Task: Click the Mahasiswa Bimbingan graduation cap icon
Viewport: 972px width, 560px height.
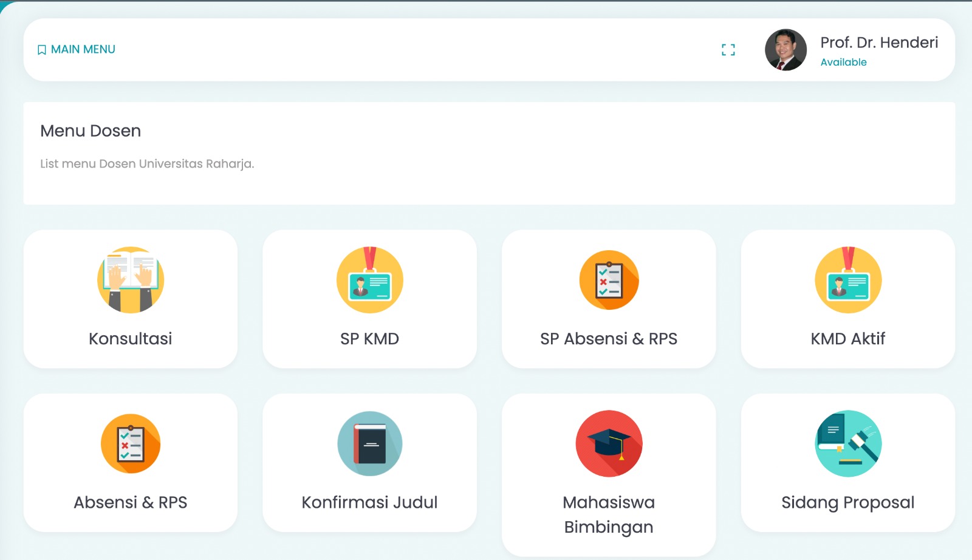Action: (609, 444)
